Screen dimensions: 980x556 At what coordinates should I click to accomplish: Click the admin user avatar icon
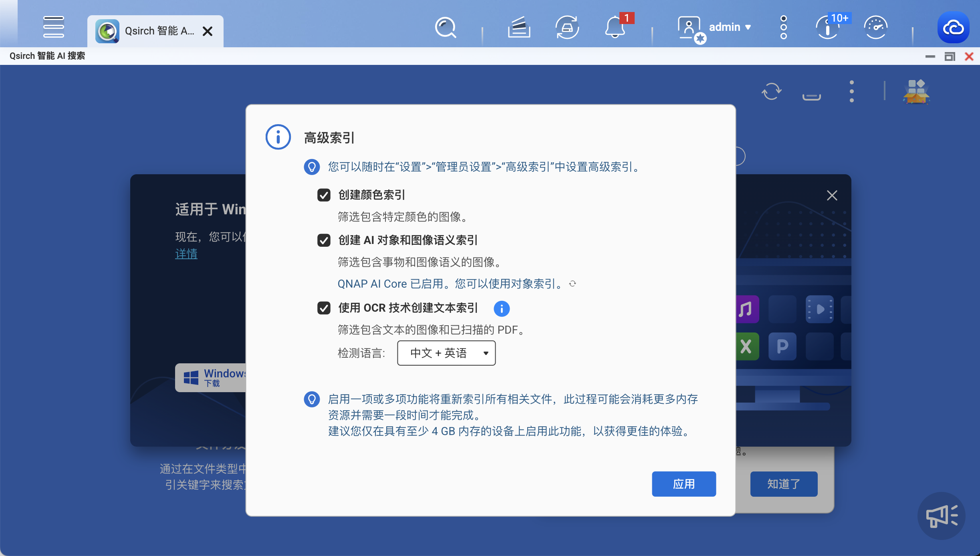coord(690,28)
